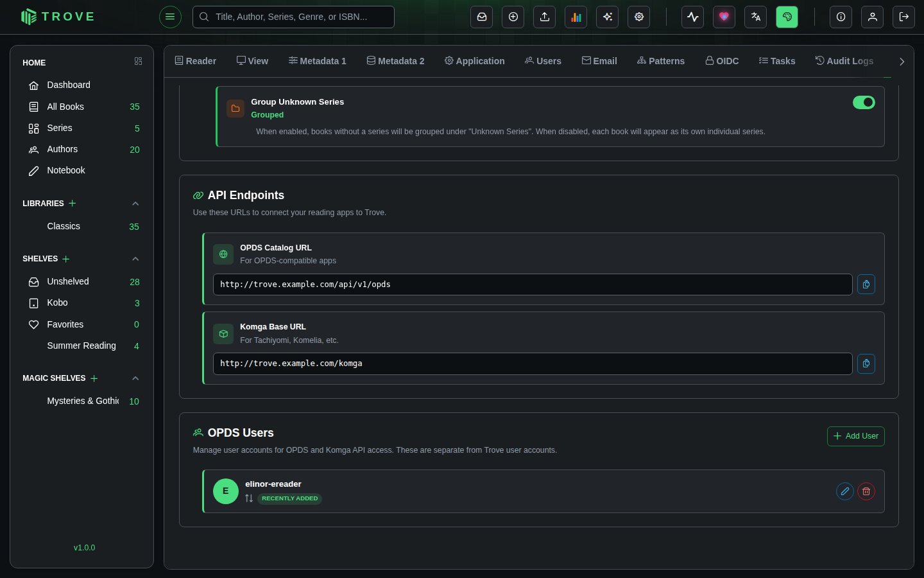
Task: Open the info circle icon
Action: click(841, 17)
